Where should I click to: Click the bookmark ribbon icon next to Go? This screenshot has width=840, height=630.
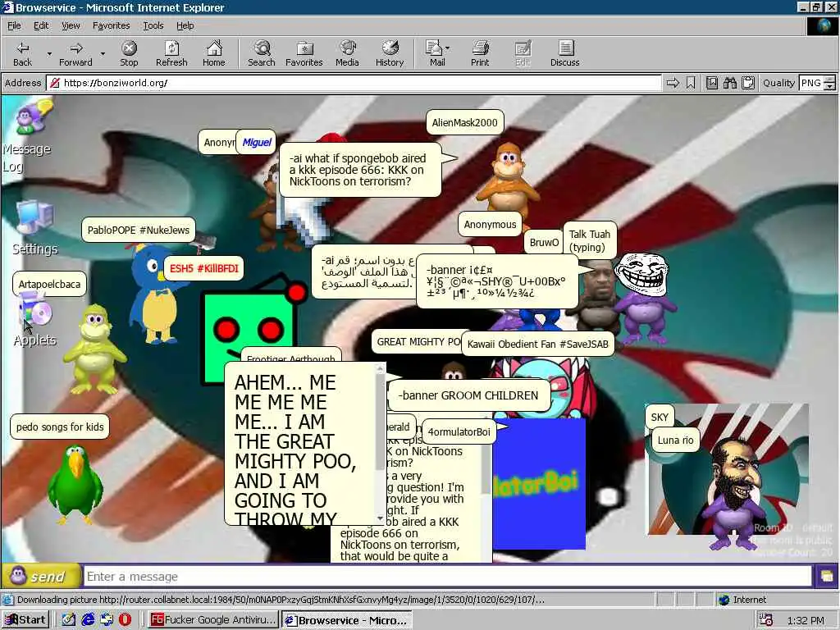tap(691, 83)
